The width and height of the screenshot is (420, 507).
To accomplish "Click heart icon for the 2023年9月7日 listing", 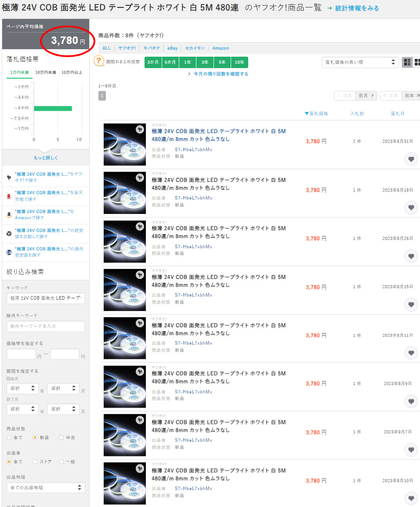I will [411, 450].
